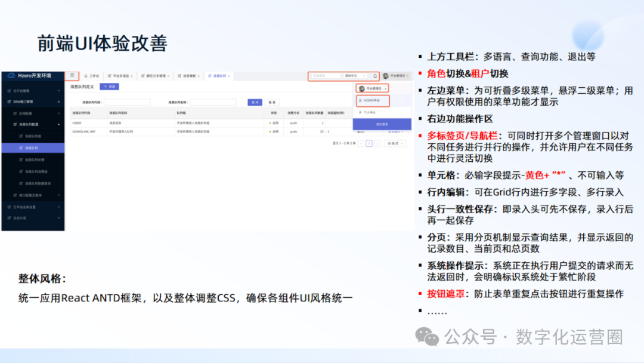
Task: Click the 状态 column header
Action: pos(274,113)
